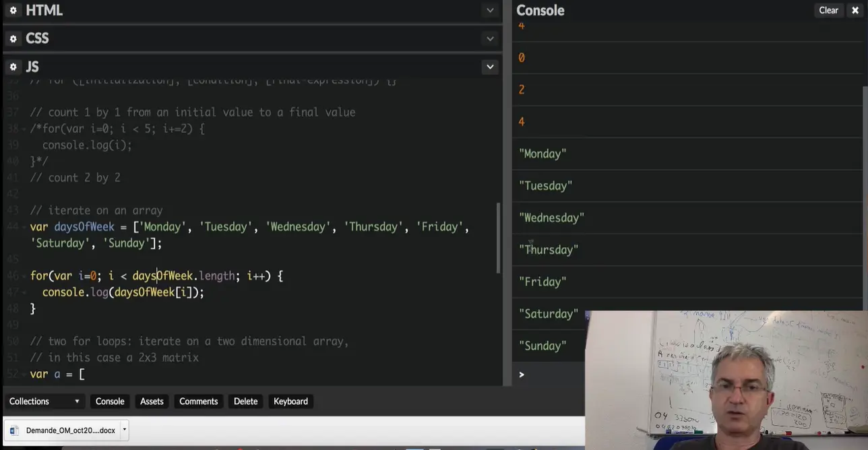Click the Delete button
Screen dimensions: 868x450
pos(245,401)
